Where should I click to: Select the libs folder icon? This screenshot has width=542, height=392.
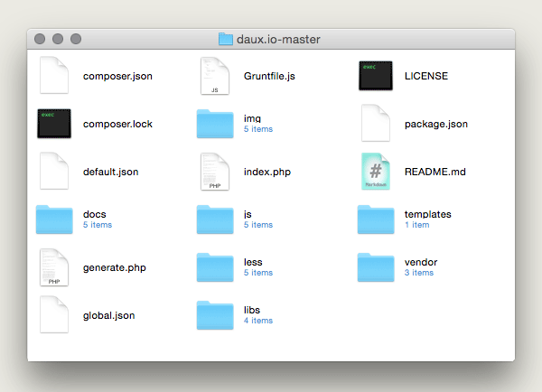pos(215,315)
